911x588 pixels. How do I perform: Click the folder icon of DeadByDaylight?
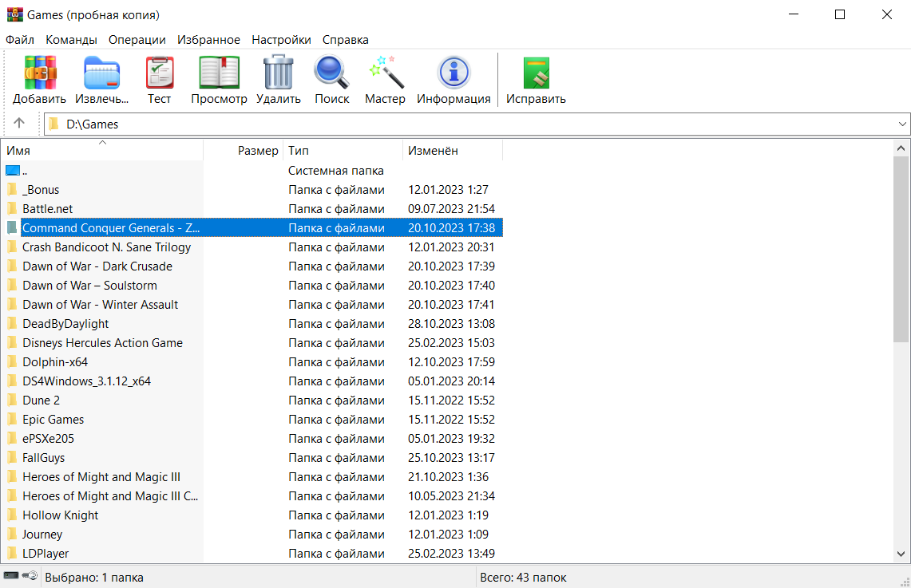click(12, 324)
